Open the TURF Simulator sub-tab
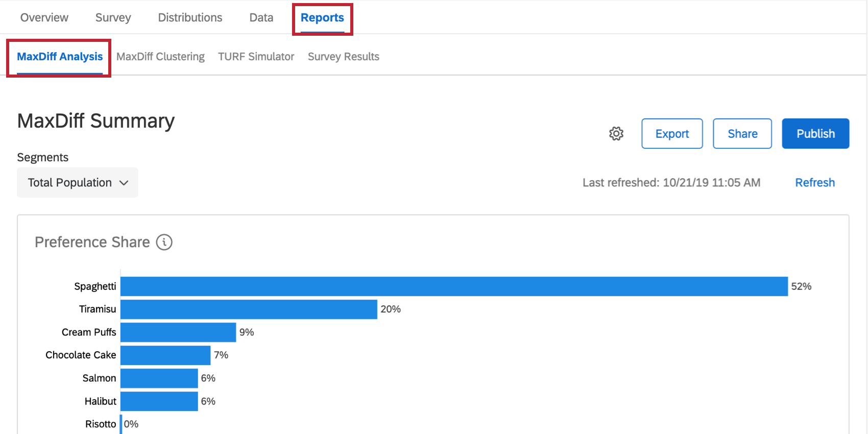 point(256,57)
